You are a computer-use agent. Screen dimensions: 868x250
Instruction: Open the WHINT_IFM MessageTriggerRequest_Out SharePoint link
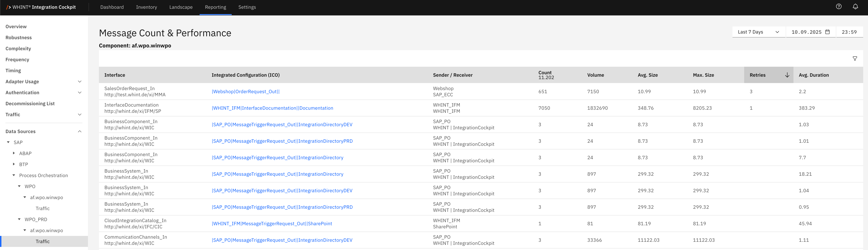pos(272,224)
